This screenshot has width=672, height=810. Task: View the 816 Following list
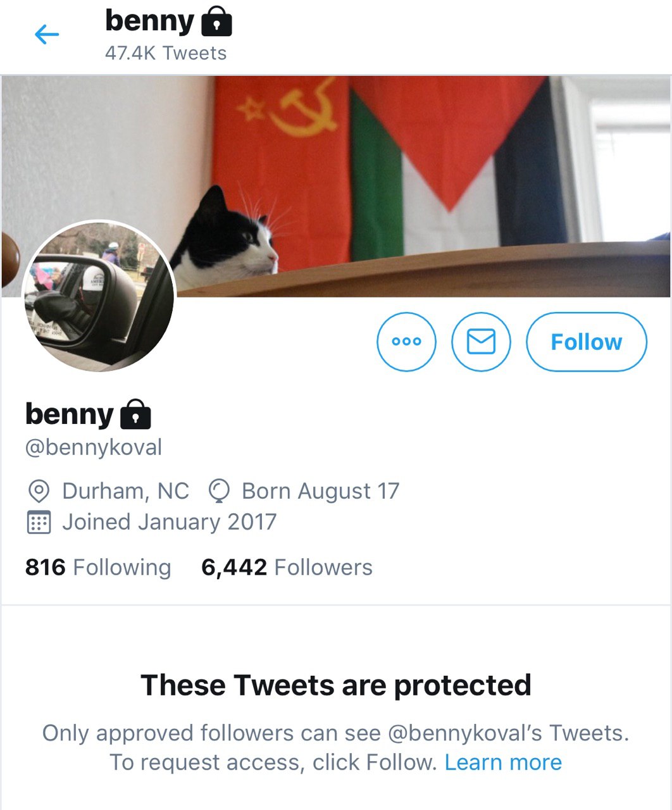click(98, 567)
